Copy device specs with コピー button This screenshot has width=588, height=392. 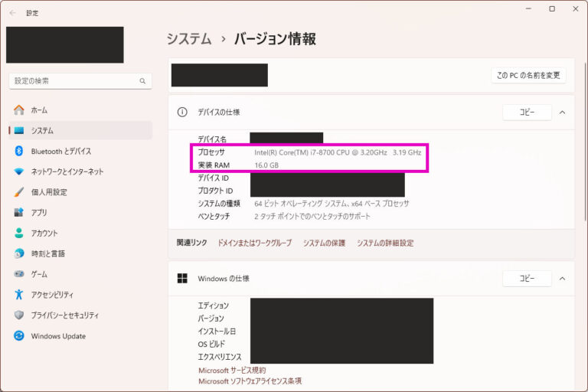527,112
